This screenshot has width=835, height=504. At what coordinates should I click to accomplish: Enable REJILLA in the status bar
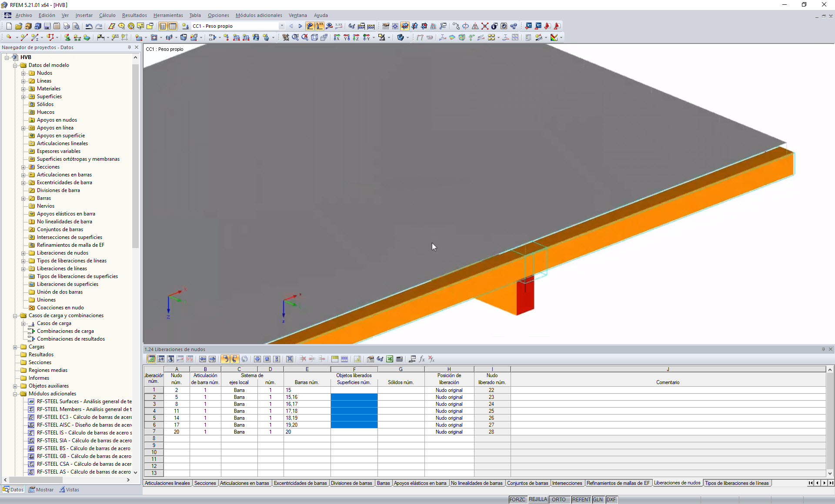coord(538,499)
